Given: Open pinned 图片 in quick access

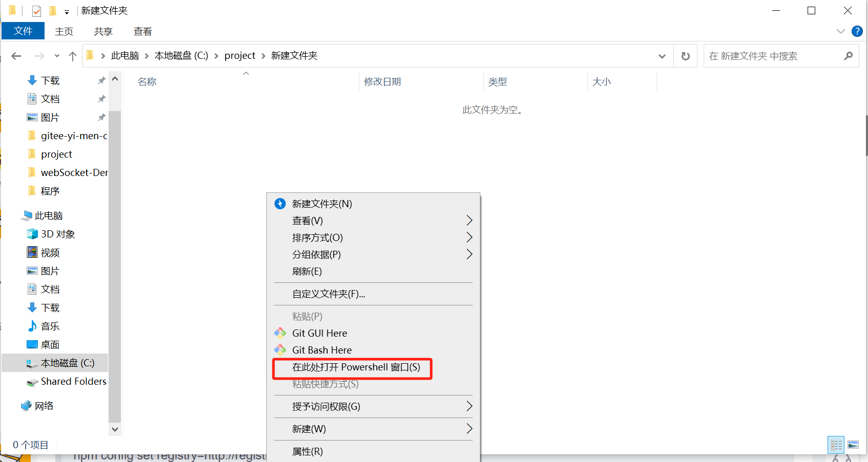Looking at the screenshot, I should pyautogui.click(x=44, y=117).
